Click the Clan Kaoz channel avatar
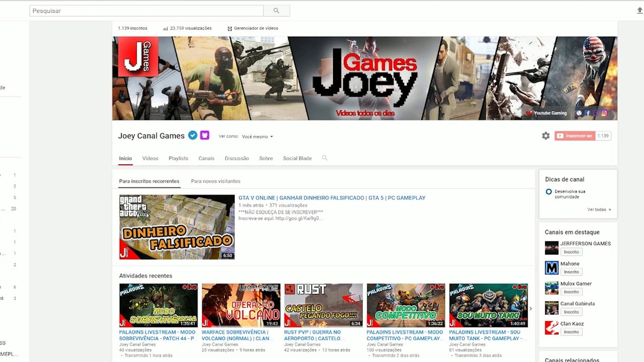 coord(551,328)
